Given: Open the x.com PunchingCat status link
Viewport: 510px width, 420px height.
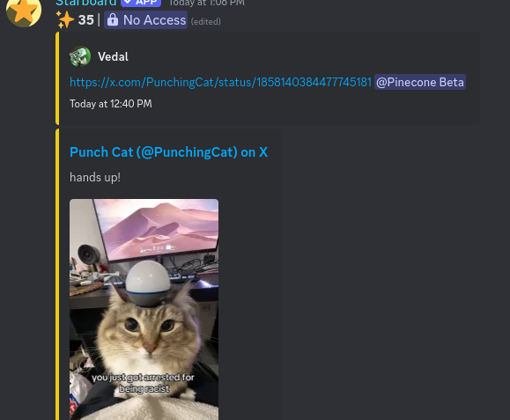Looking at the screenshot, I should tap(220, 82).
